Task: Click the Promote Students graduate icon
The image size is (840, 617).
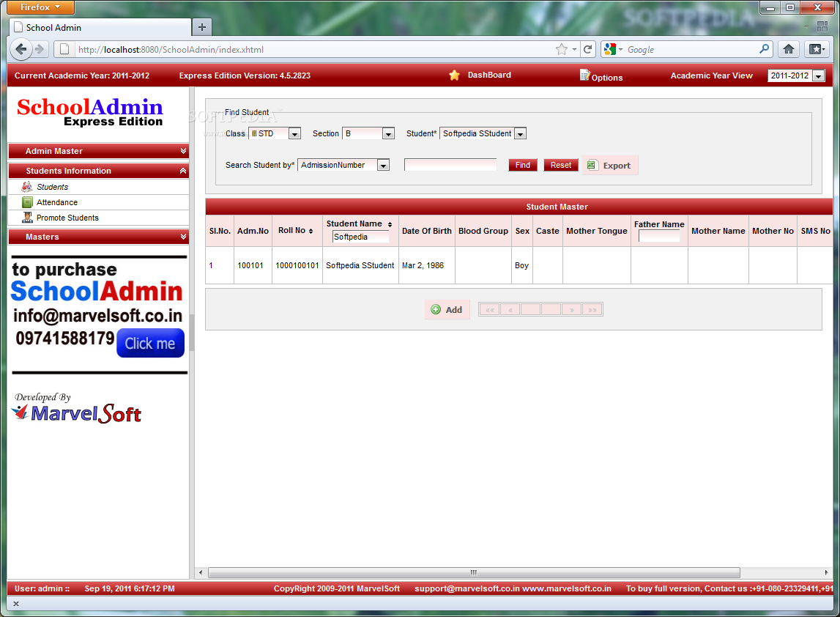Action: tap(27, 218)
